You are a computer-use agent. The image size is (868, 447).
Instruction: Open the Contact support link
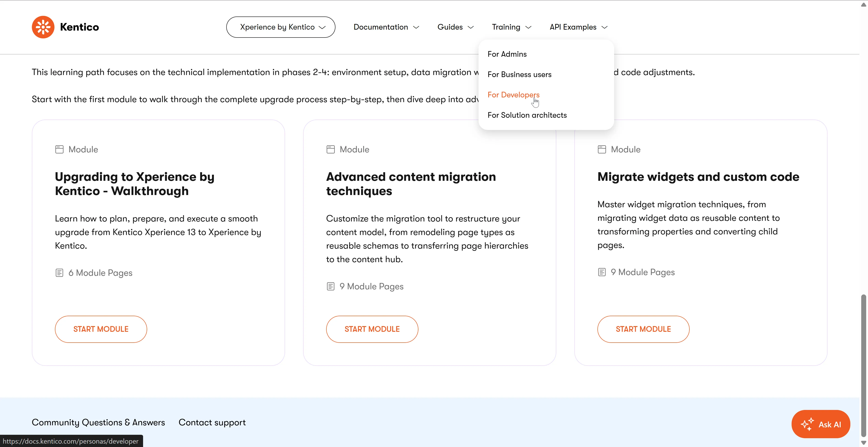(212, 422)
